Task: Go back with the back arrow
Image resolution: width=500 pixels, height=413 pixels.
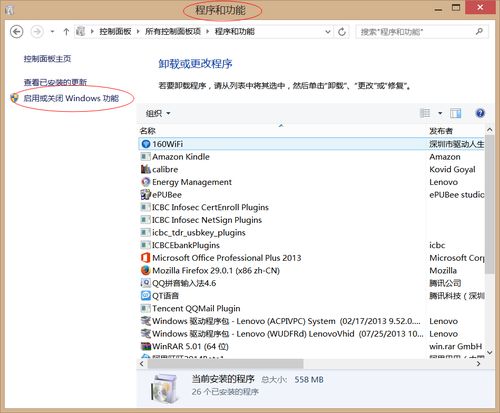Action: [17, 32]
